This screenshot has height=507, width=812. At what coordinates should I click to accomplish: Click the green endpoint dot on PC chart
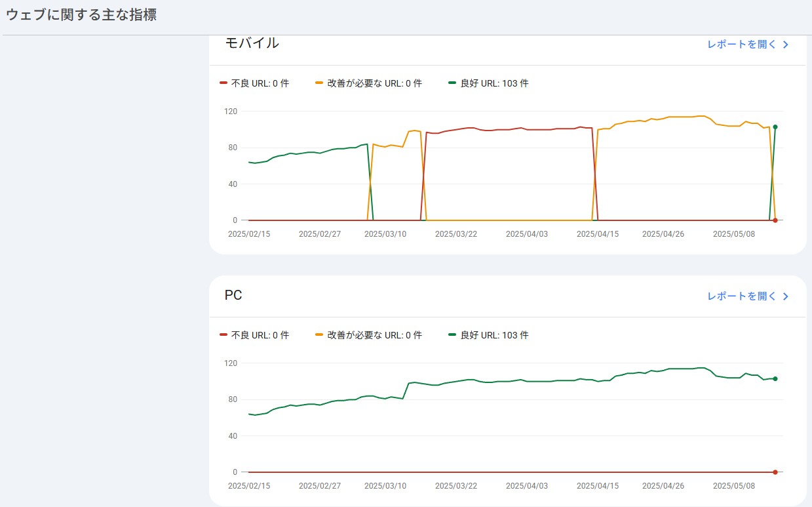coord(775,379)
